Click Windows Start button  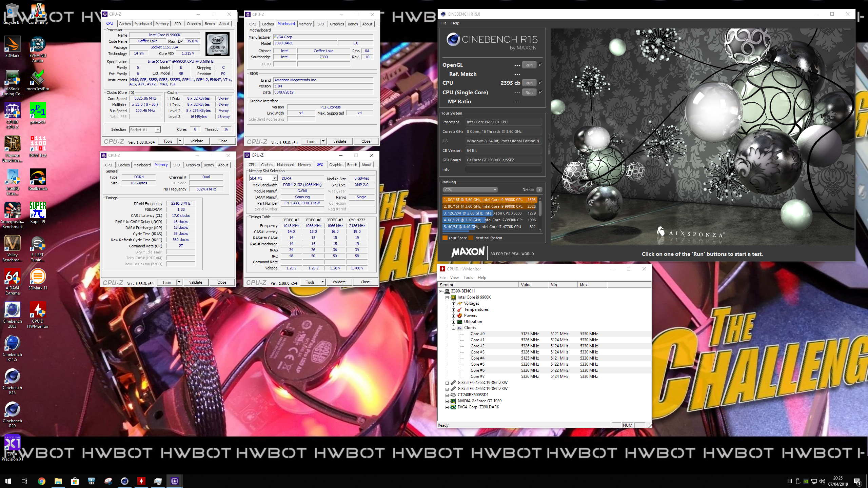pos(8,481)
